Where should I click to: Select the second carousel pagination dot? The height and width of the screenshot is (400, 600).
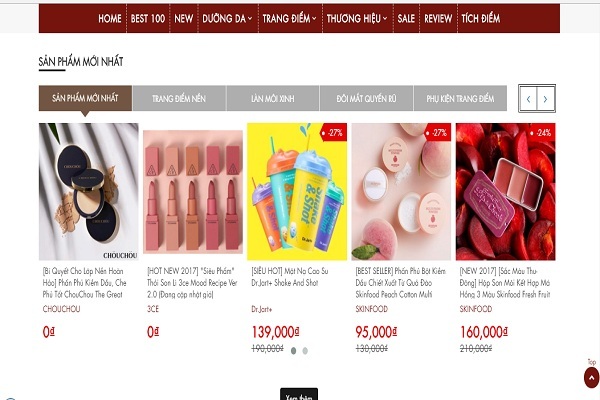pos(305,351)
